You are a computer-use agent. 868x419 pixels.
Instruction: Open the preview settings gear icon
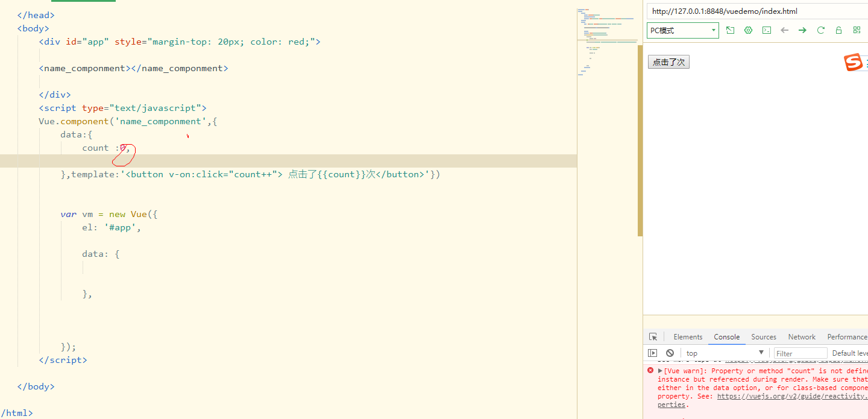[748, 30]
